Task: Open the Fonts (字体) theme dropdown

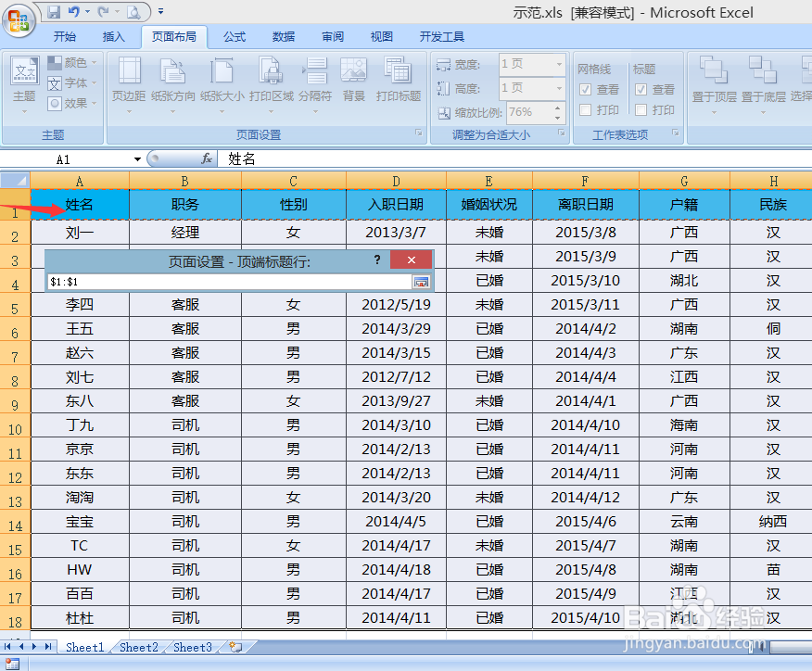Action: [x=74, y=82]
